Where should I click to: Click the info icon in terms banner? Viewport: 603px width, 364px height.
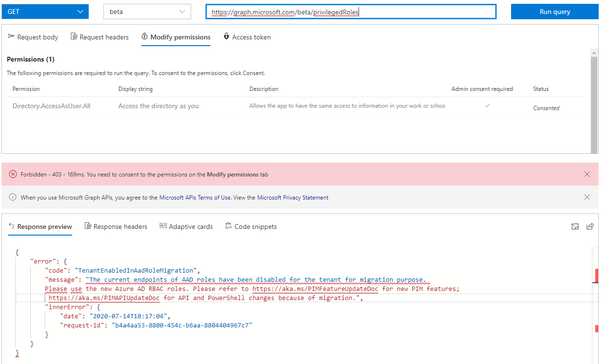tap(13, 197)
